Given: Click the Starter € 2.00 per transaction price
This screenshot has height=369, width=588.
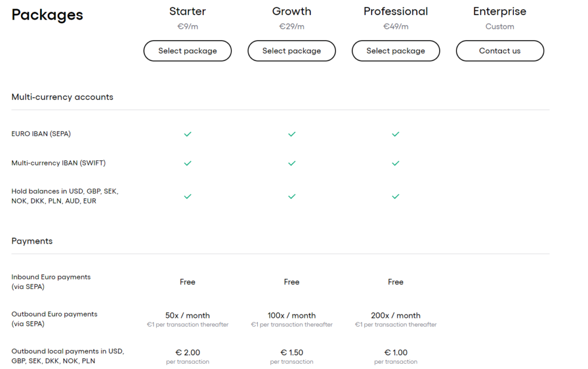Looking at the screenshot, I should (187, 352).
